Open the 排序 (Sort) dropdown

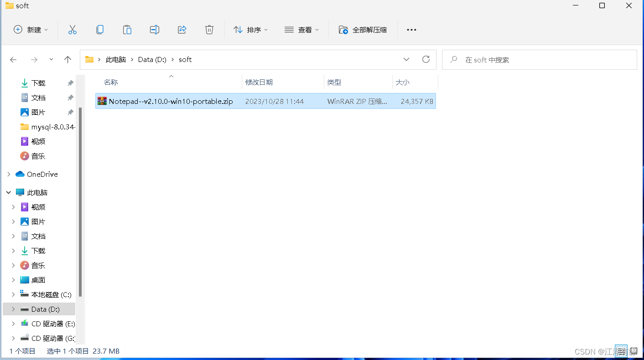[x=250, y=29]
